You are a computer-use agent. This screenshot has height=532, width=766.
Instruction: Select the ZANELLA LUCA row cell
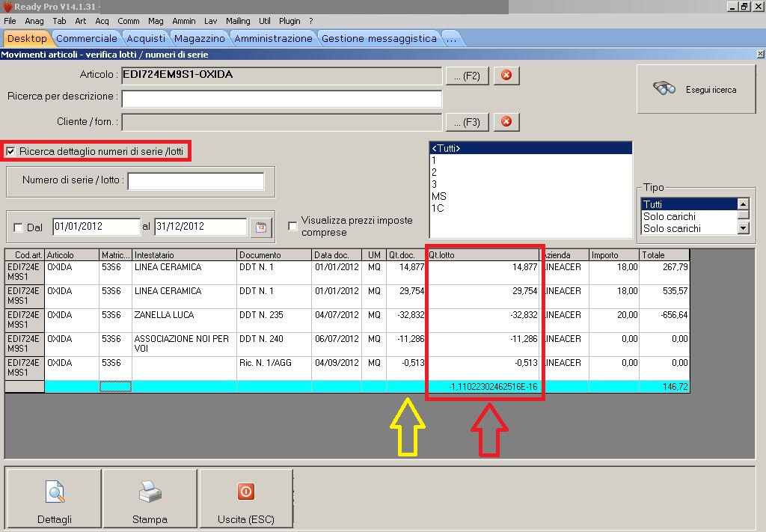[x=184, y=320]
